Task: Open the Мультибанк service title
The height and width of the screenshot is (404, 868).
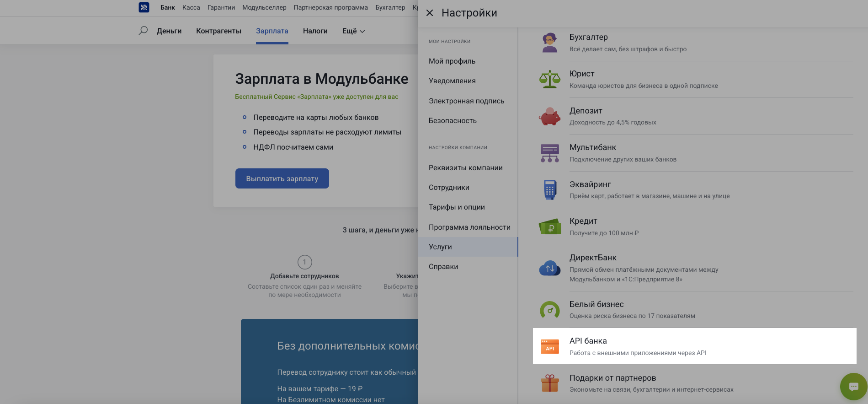Action: pos(593,147)
